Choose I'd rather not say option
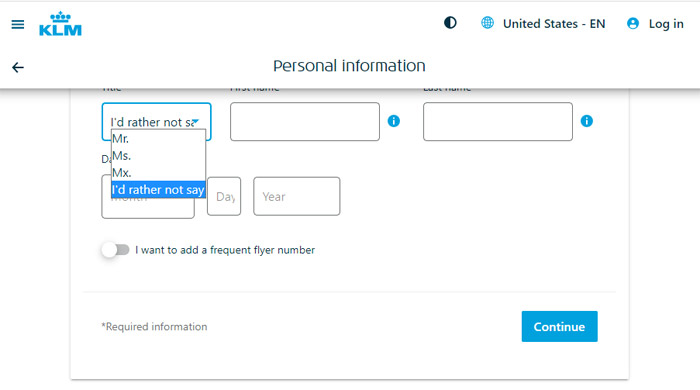Viewport: 700px width, 390px height. pyautogui.click(x=158, y=190)
